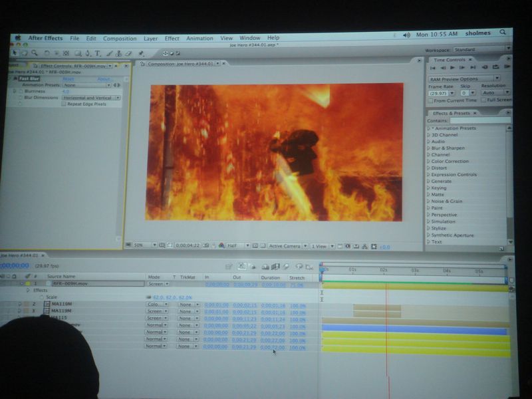Open the Animation menu

pyautogui.click(x=199, y=39)
